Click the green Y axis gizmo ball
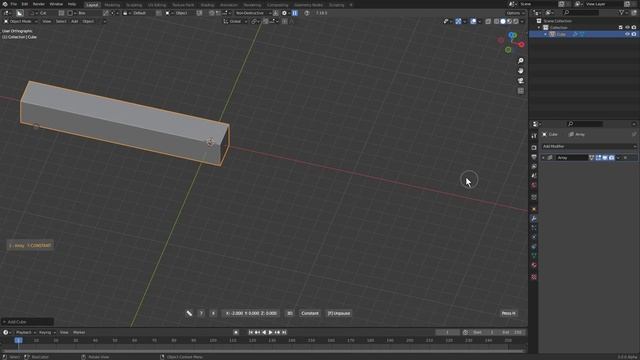640x360 pixels. [x=508, y=50]
